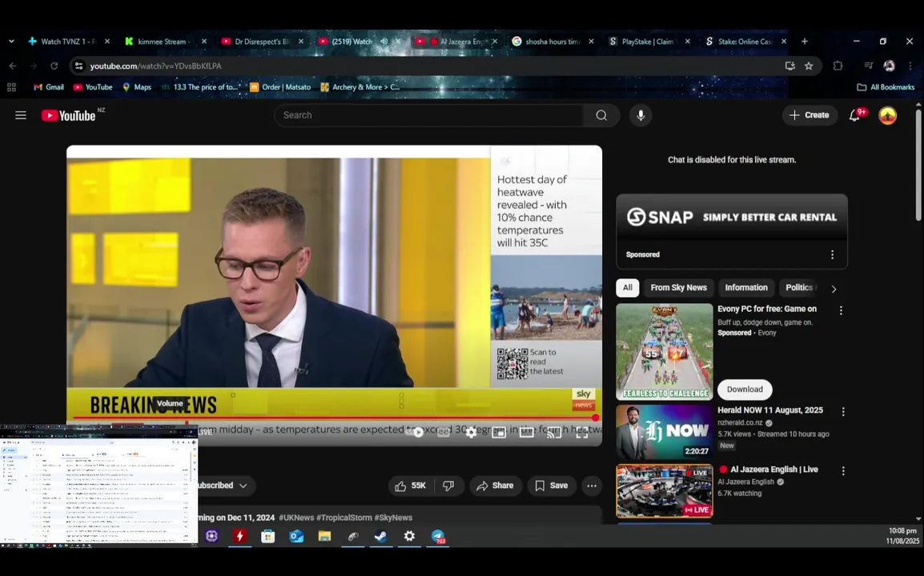Select the Politics chip
The width and height of the screenshot is (924, 576).
pyautogui.click(x=799, y=287)
